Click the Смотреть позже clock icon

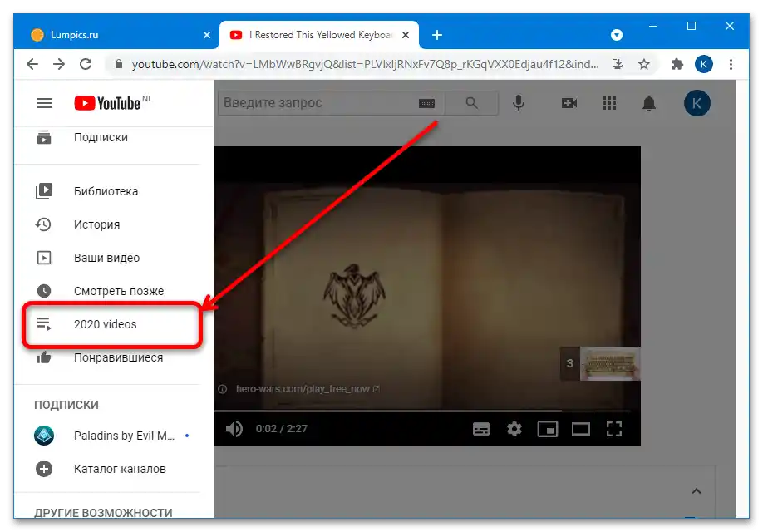[x=44, y=291]
